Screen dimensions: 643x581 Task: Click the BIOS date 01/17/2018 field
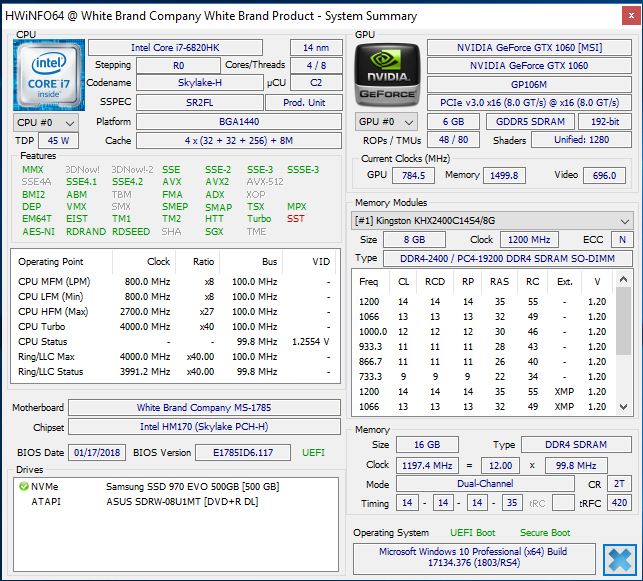(97, 453)
